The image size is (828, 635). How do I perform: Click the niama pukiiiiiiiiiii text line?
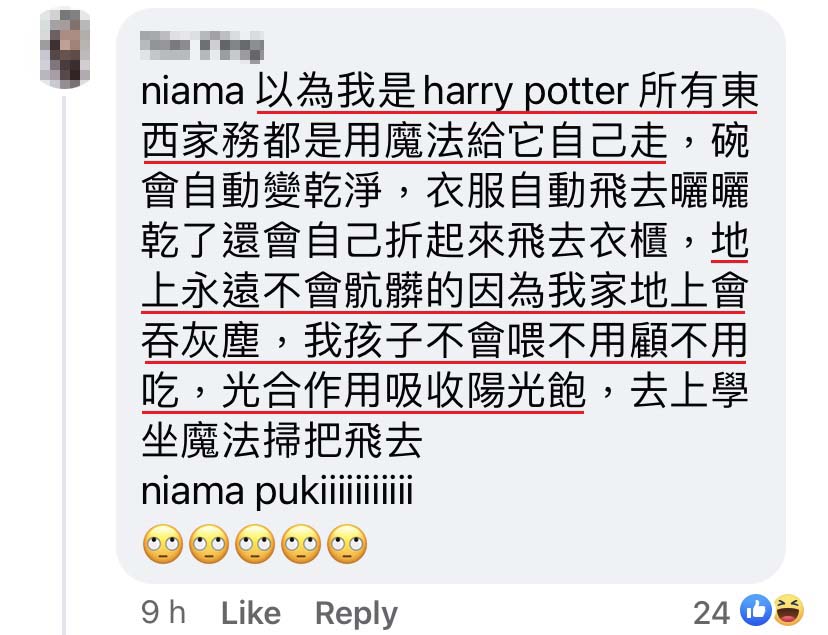[x=277, y=491]
